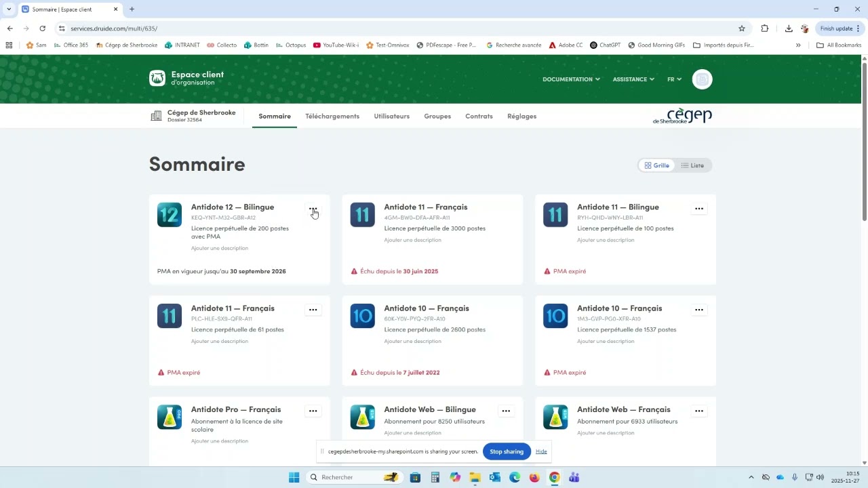Expand the ASSISTANCE dropdown
This screenshot has height=488, width=868.
point(633,79)
